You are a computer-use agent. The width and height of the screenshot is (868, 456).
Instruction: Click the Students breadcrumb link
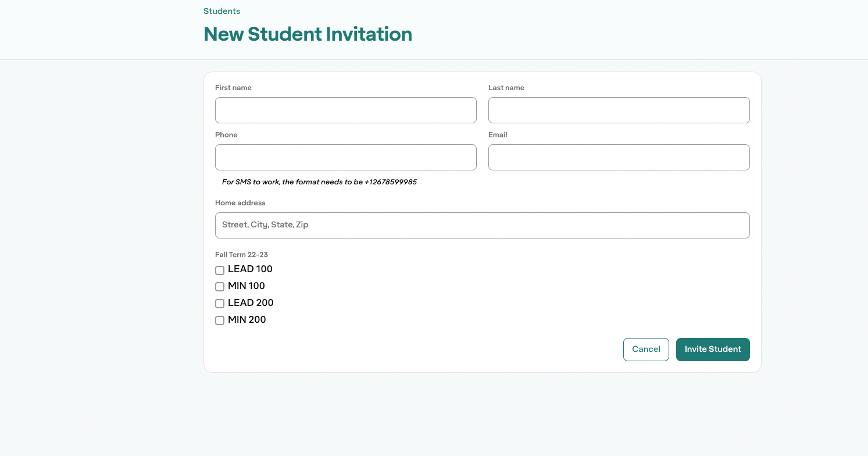pyautogui.click(x=222, y=11)
